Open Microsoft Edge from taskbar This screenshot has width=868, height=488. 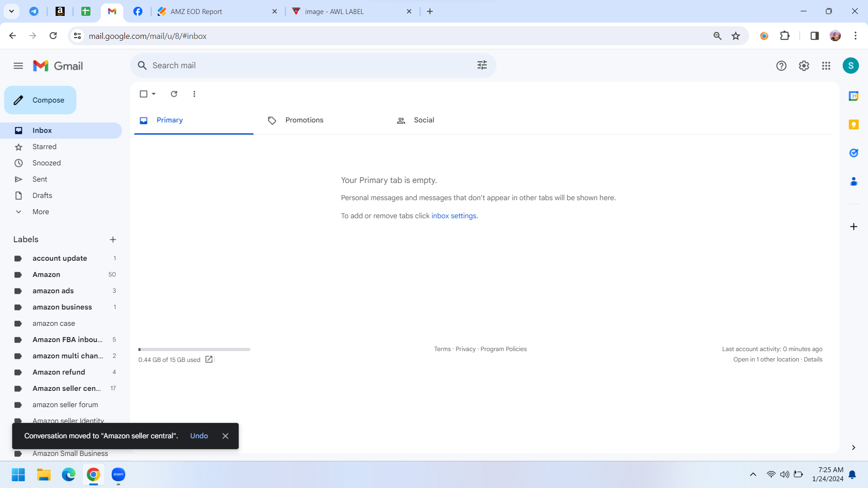click(69, 474)
